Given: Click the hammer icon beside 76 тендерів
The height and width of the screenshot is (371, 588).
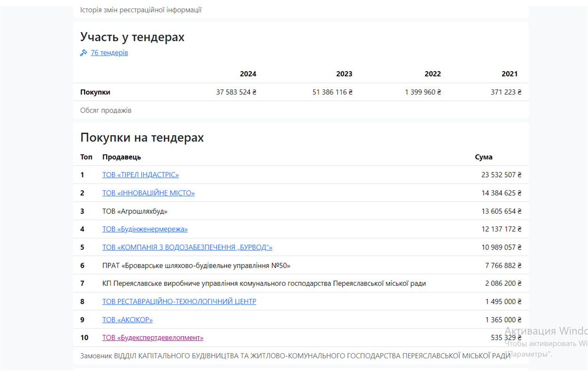Looking at the screenshot, I should (x=84, y=53).
